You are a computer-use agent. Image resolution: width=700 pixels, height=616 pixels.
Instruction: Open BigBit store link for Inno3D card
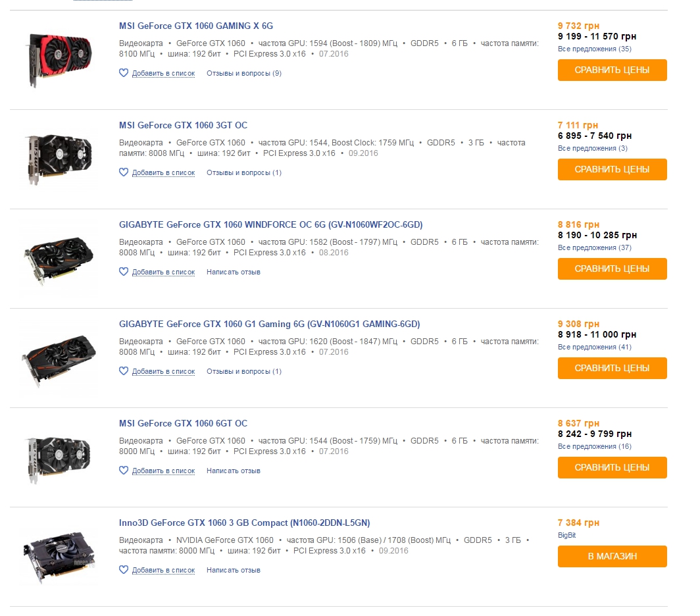pos(566,536)
